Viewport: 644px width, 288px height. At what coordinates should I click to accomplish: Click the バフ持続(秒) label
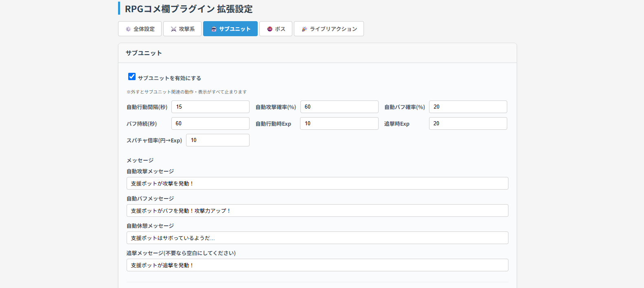[x=142, y=124]
